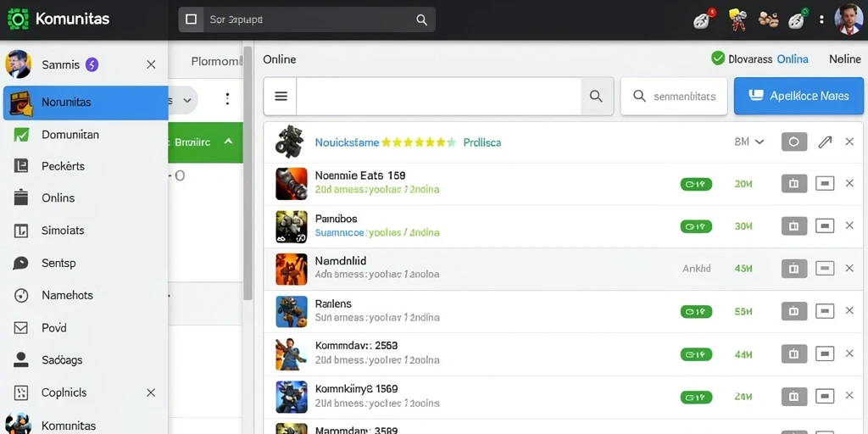Click the Prdlisca green link
The height and width of the screenshot is (434, 868).
[x=482, y=142]
